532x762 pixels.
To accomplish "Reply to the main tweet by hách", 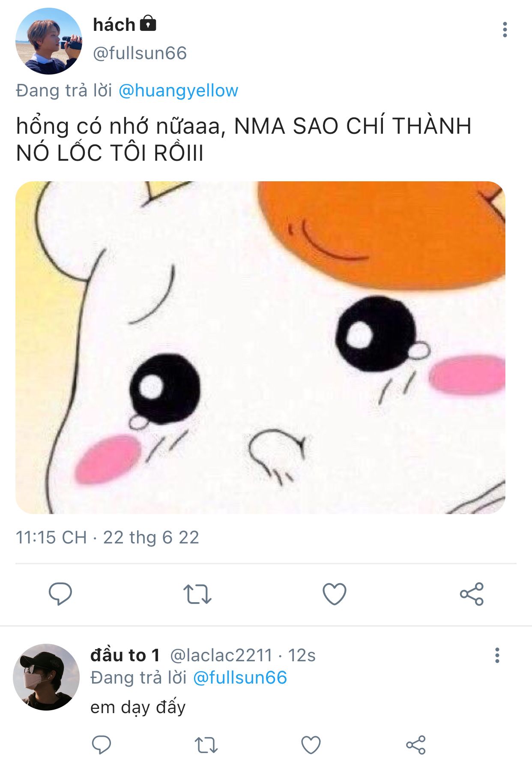I will click(60, 594).
